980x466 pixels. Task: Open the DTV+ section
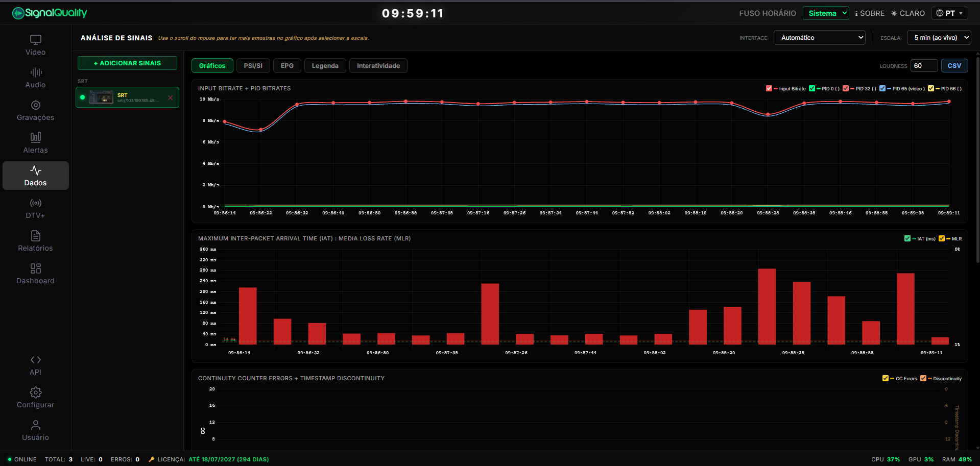pyautogui.click(x=35, y=208)
